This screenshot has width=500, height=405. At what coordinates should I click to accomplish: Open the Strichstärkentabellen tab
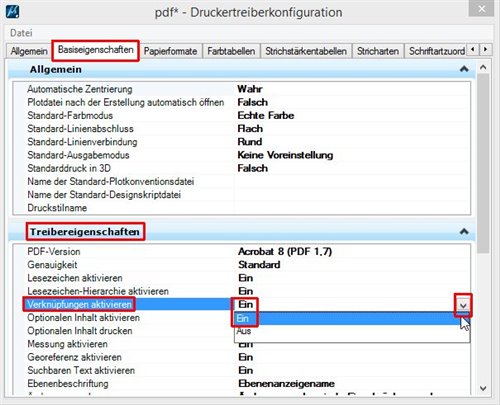tap(306, 51)
